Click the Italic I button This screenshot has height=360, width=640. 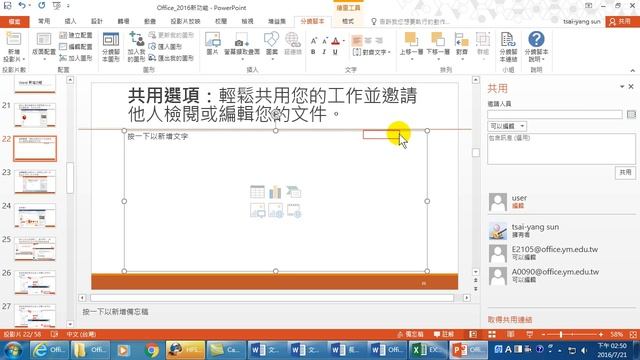pyautogui.click(x=324, y=52)
